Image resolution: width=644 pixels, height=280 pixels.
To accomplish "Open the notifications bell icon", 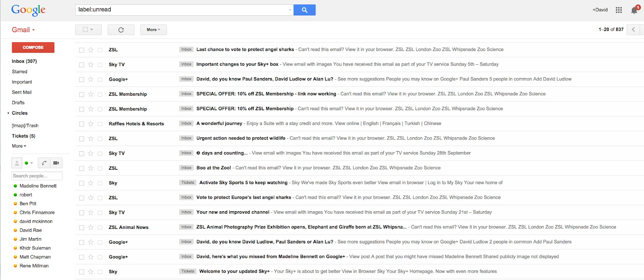I will [x=635, y=10].
